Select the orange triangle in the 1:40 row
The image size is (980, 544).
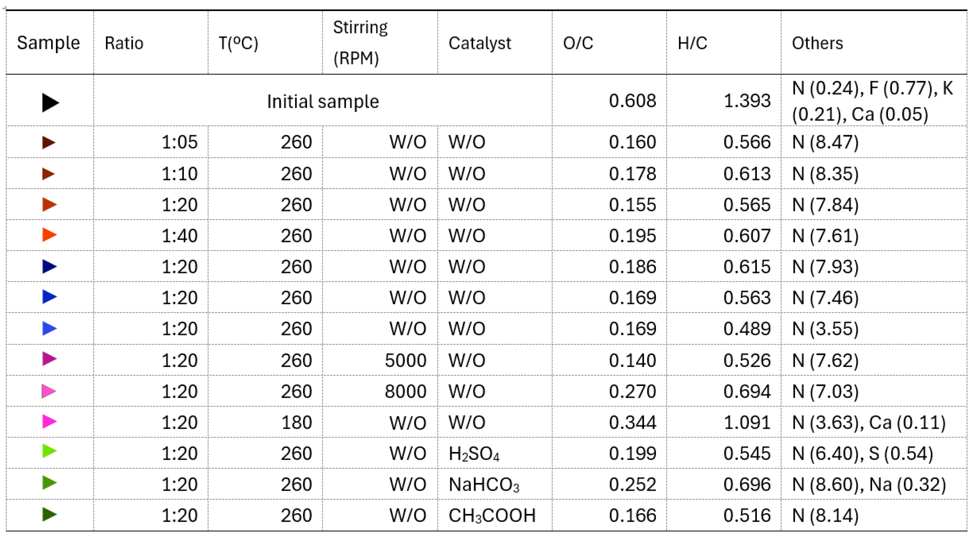[x=49, y=235]
